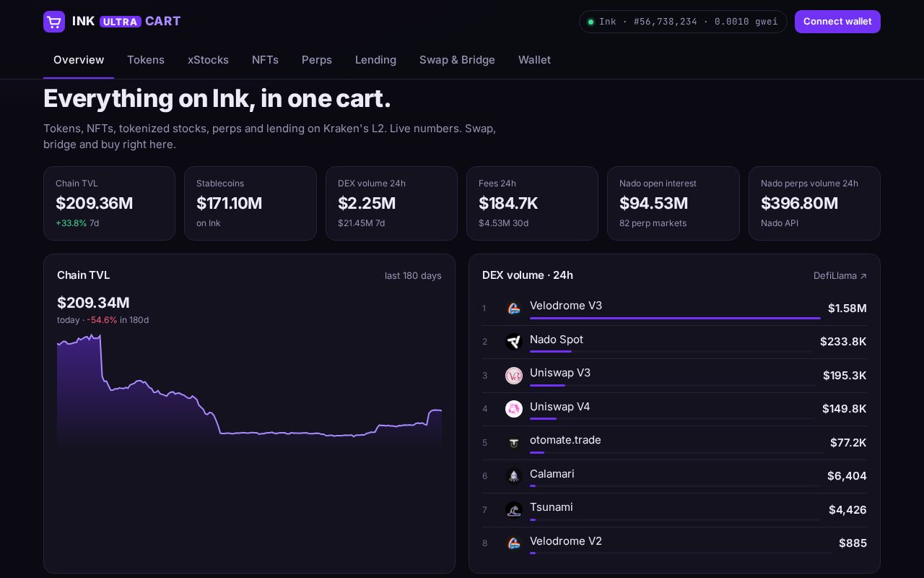The width and height of the screenshot is (924, 578).
Task: Open the Overview tab
Action: pos(79,60)
